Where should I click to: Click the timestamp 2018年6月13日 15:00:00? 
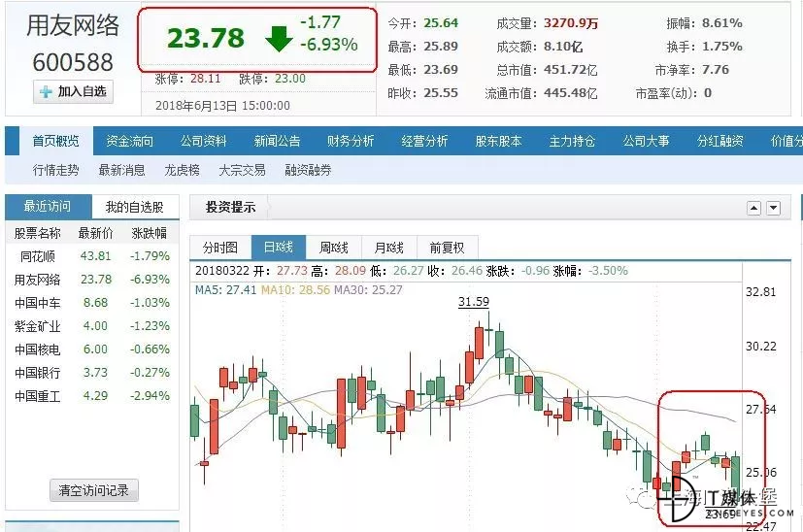click(x=222, y=106)
